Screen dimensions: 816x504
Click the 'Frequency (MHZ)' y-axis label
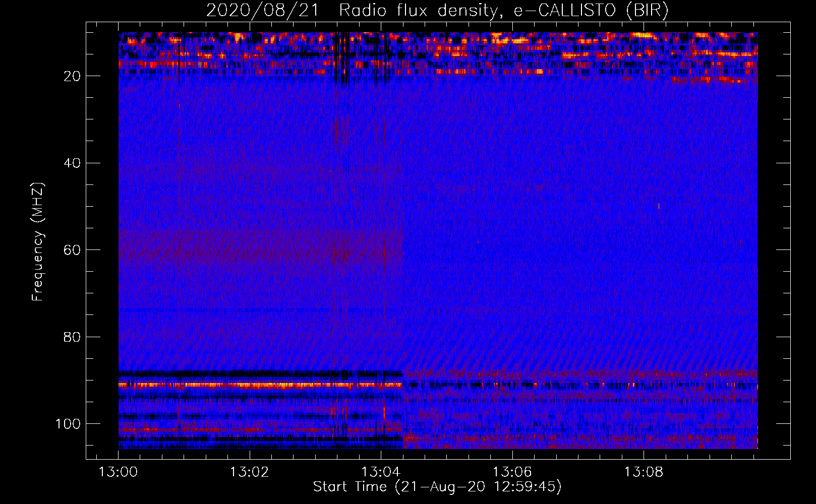[38, 241]
